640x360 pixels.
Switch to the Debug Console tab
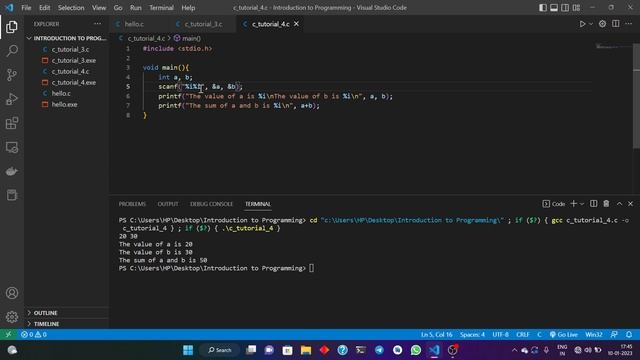[211, 204]
